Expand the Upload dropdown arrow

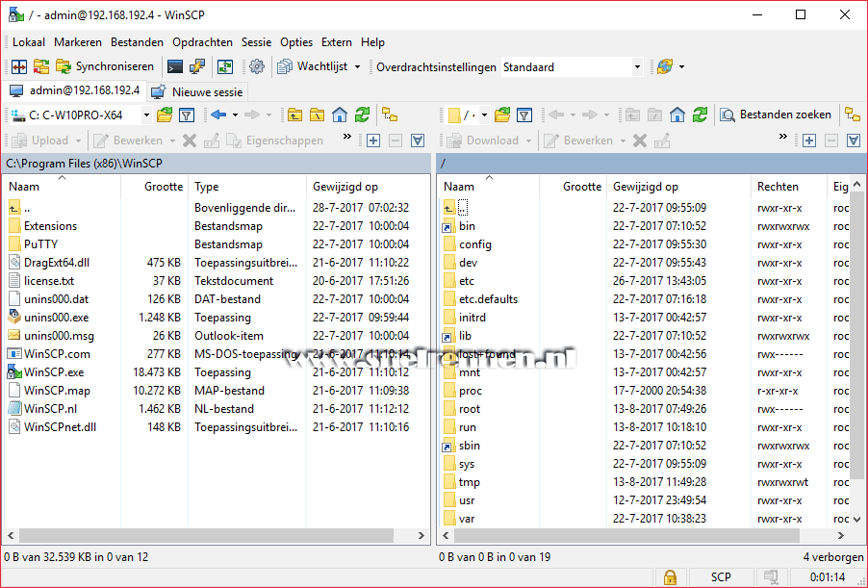[x=78, y=141]
